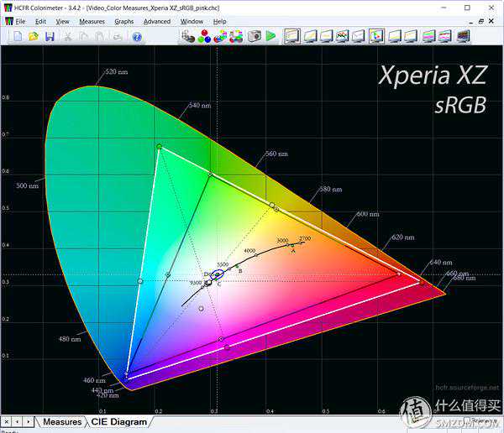Select the CIE Diagram tab at the bottom
The image size is (504, 433).
pyautogui.click(x=118, y=422)
